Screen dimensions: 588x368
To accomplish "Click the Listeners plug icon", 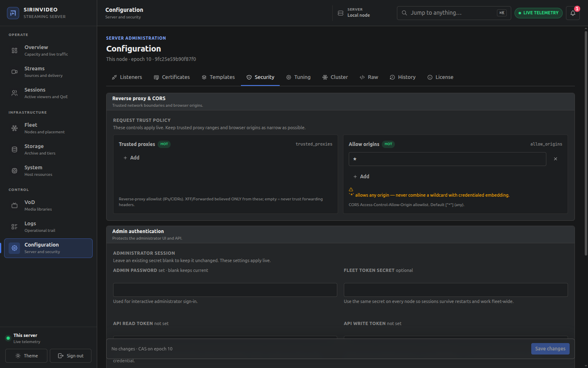I will pos(115,77).
